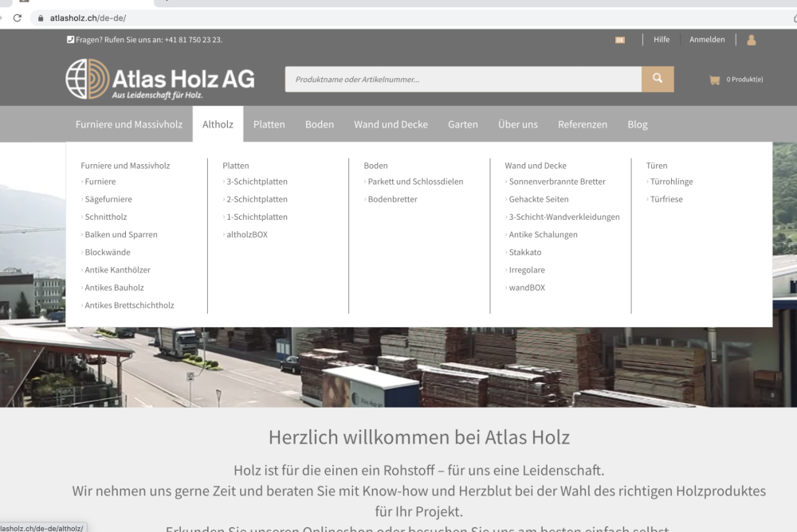797x532 pixels.
Task: Select the 3-Schichtplatten submenu link
Action: point(257,182)
